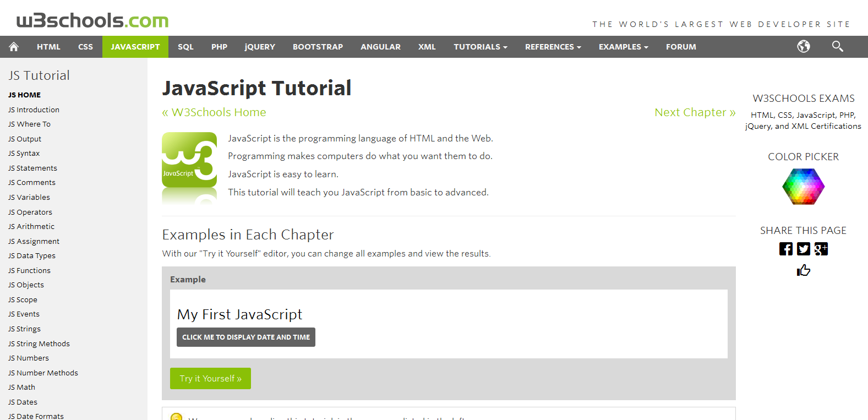Screen dimensions: 868x420
Task: Open JS Number Methods in sidebar
Action: [x=43, y=373]
